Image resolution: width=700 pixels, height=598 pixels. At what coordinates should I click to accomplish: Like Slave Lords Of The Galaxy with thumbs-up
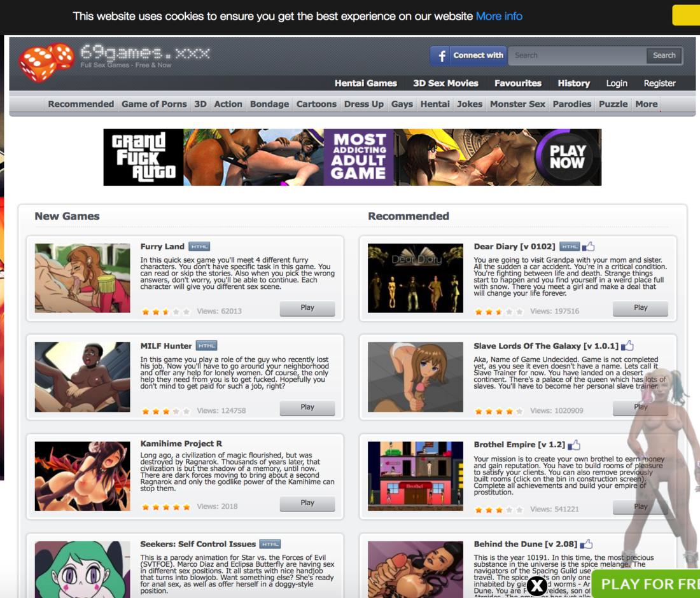(x=627, y=345)
